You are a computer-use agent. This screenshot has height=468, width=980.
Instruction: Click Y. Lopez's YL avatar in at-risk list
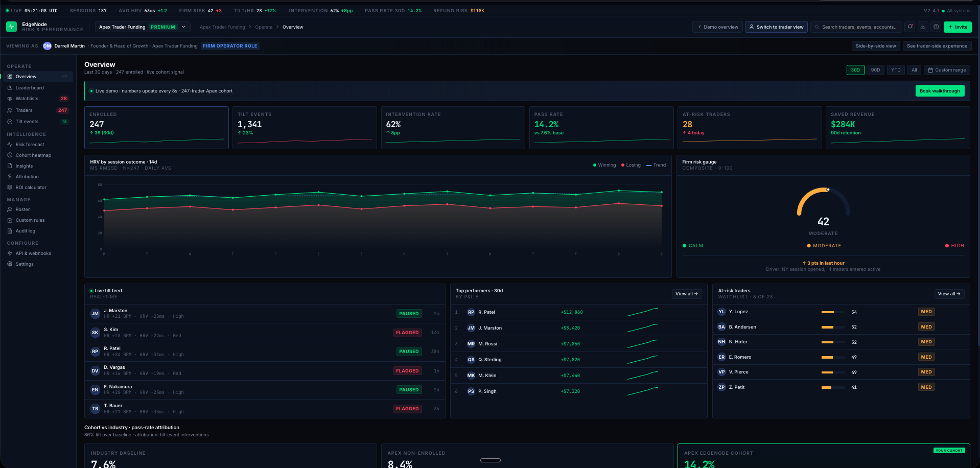coord(721,312)
